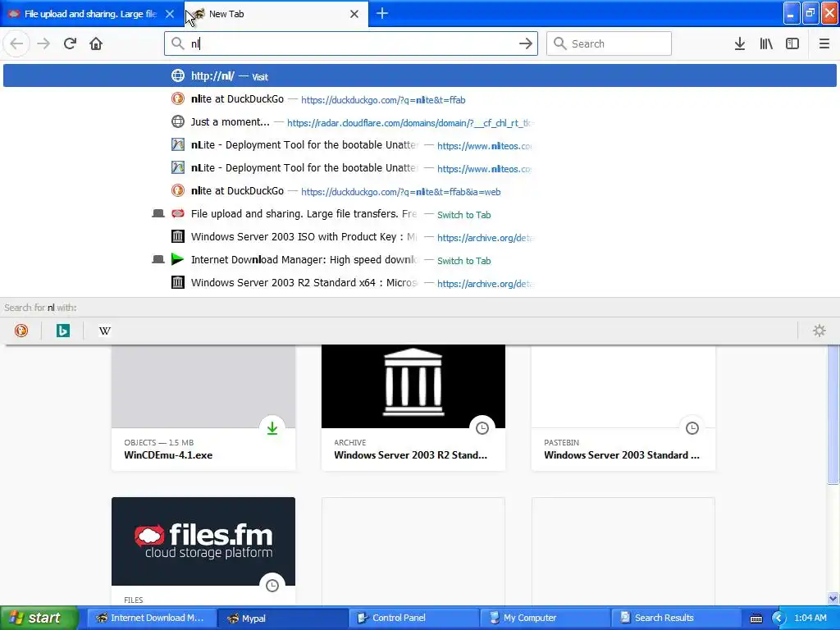
Task: Click the 1:04 AM clock
Action: coord(810,618)
